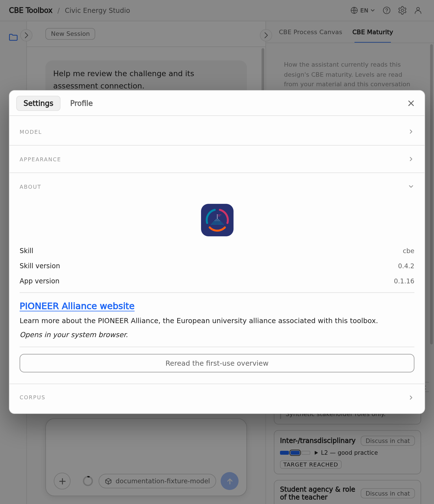Open the folder icon in the sidebar

pos(13,37)
